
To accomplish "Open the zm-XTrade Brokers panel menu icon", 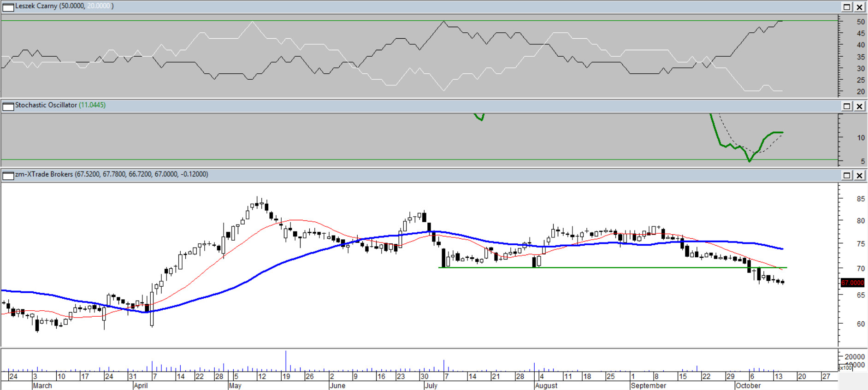I will (x=8, y=176).
